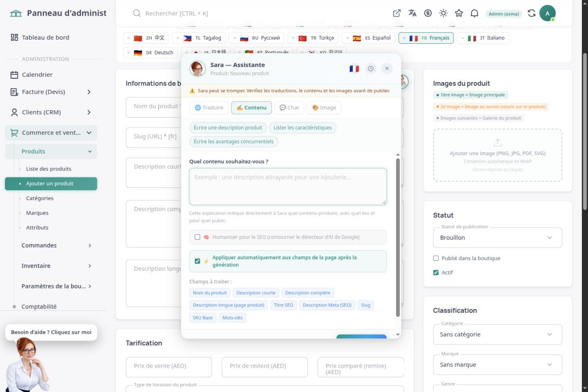Screen dimensions: 588x392
Task: Uncheck the Actif checkbox
Action: (436, 272)
